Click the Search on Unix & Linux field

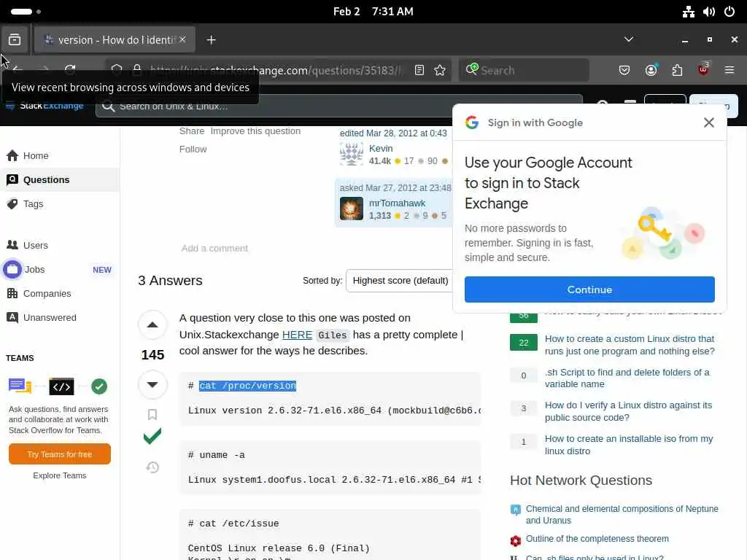click(x=338, y=106)
